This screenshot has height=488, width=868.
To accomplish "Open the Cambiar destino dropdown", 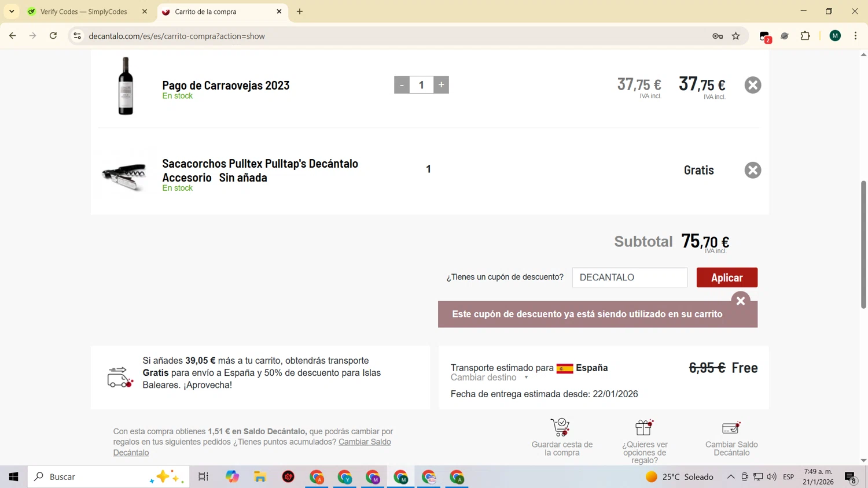I will click(x=489, y=378).
